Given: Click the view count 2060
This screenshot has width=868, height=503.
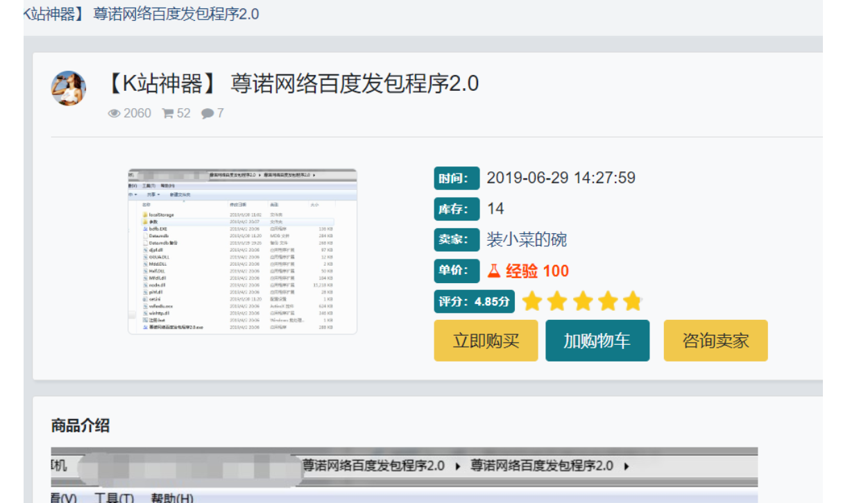Looking at the screenshot, I should pos(137,113).
